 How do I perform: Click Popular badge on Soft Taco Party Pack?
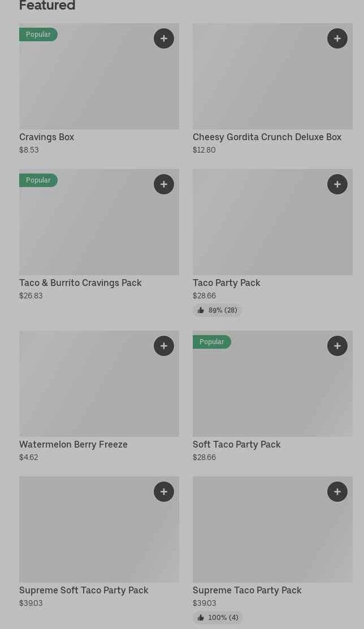coord(211,342)
